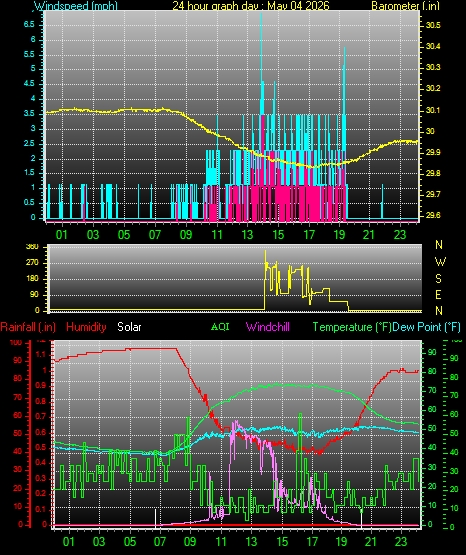The image size is (466, 555).
Task: Click wind direction scale value 270
Action: click(x=32, y=263)
